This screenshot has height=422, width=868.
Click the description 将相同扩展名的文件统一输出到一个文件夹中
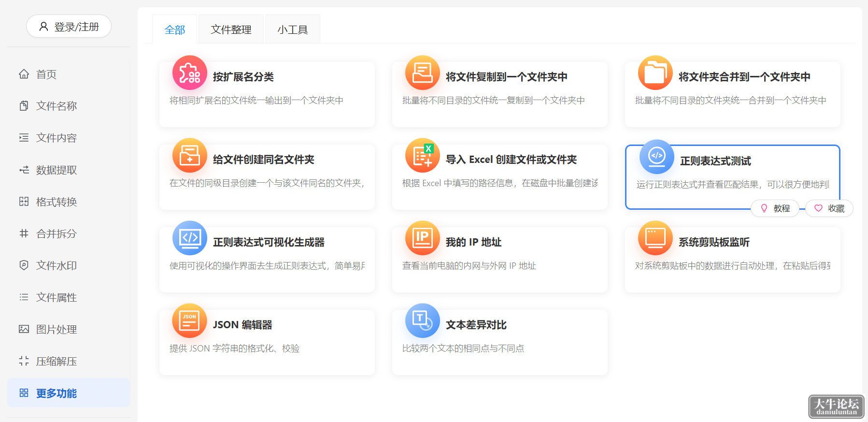(256, 101)
